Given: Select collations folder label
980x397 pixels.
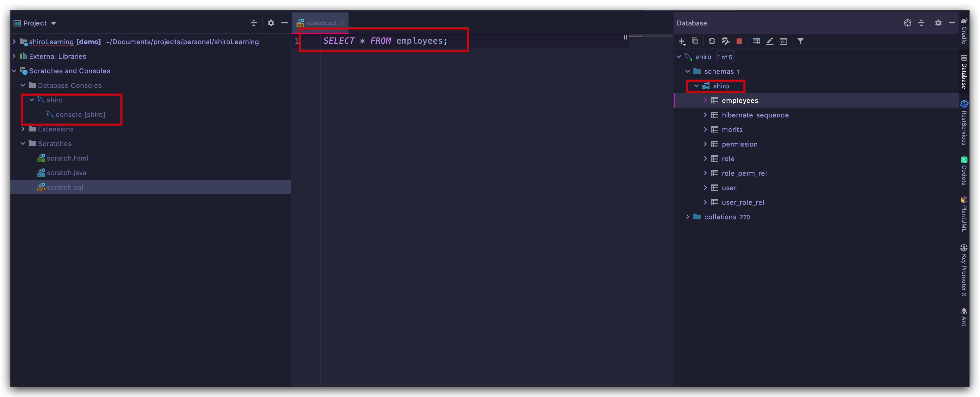Looking at the screenshot, I should tap(720, 216).
